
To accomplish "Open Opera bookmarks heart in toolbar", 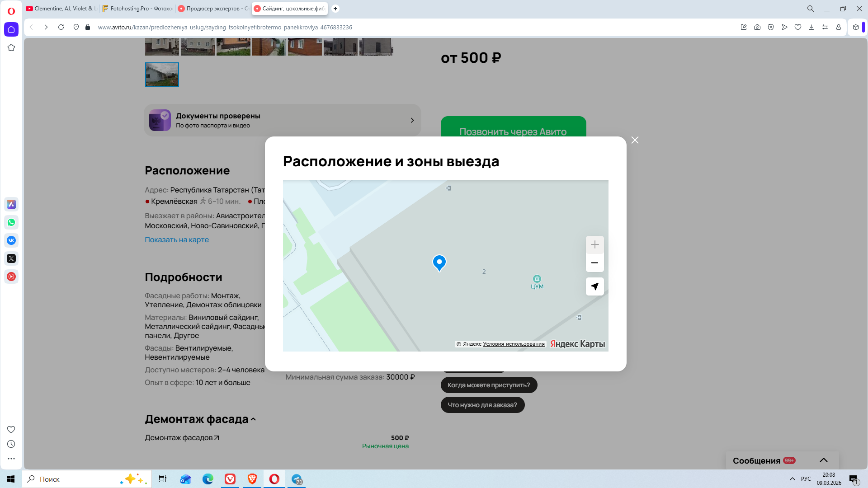I will click(798, 27).
